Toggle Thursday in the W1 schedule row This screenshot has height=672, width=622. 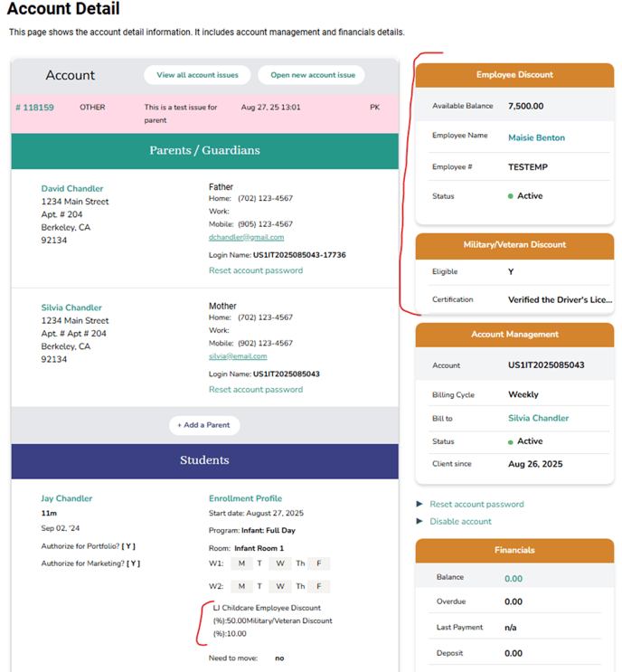(x=300, y=563)
